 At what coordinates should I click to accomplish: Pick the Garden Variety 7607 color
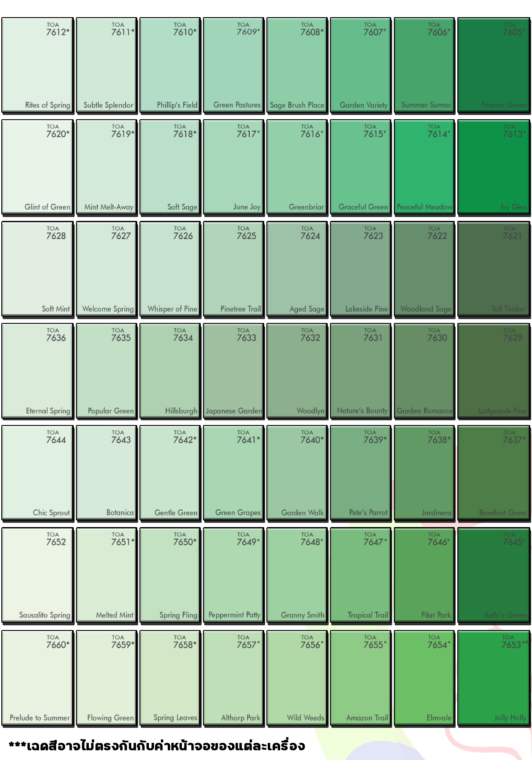[360, 65]
